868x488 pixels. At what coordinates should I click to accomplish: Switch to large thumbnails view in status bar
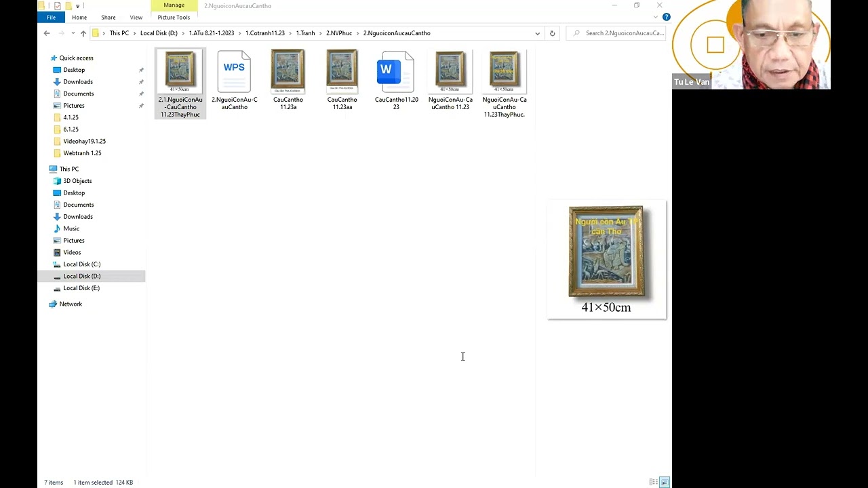665,482
